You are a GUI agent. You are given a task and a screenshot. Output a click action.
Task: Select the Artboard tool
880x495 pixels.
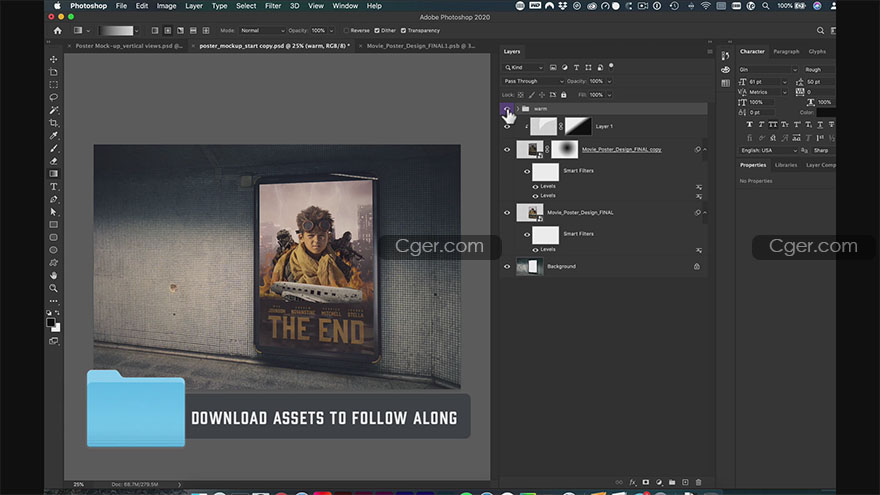53,72
